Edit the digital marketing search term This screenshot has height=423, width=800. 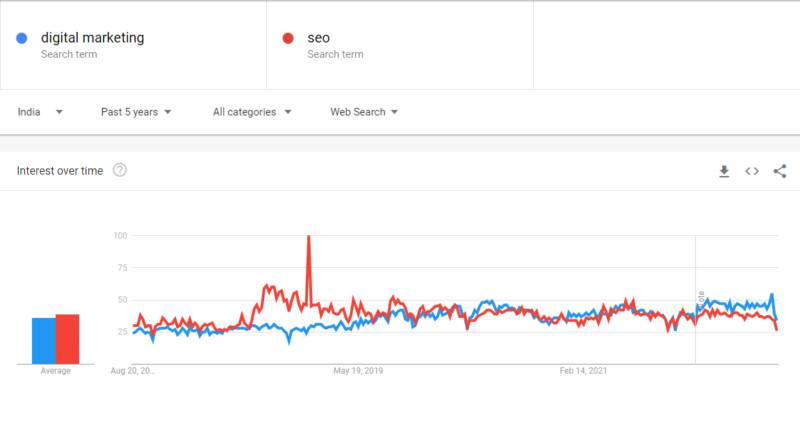(x=92, y=38)
